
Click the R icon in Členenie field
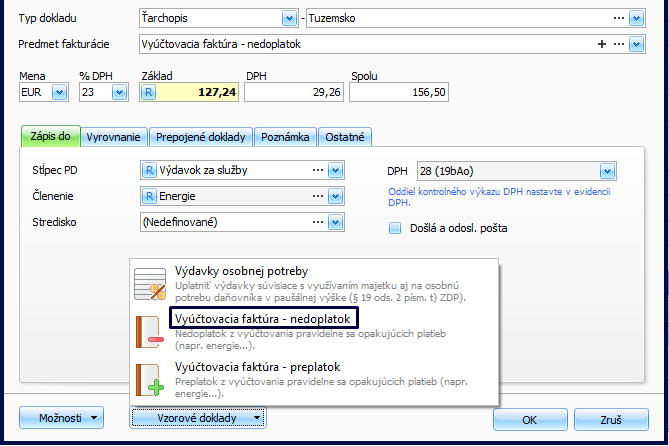coord(150,196)
